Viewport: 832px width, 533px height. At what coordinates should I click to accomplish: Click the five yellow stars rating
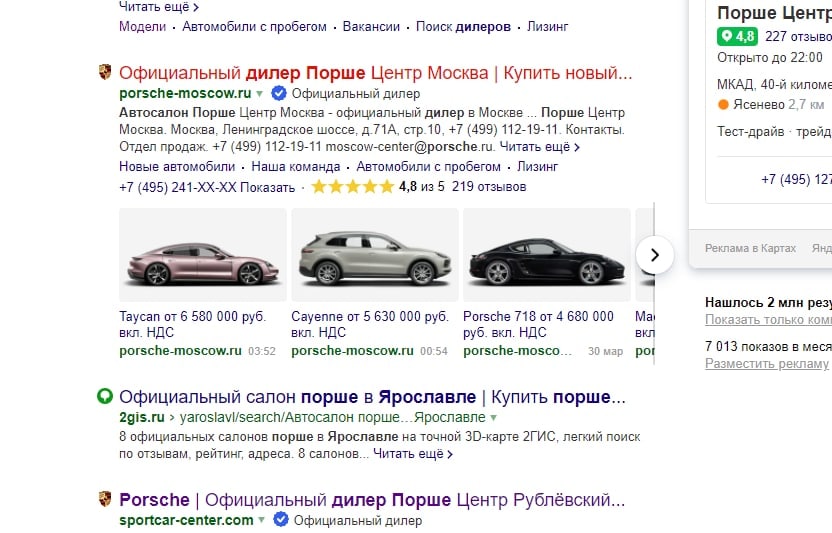point(353,187)
